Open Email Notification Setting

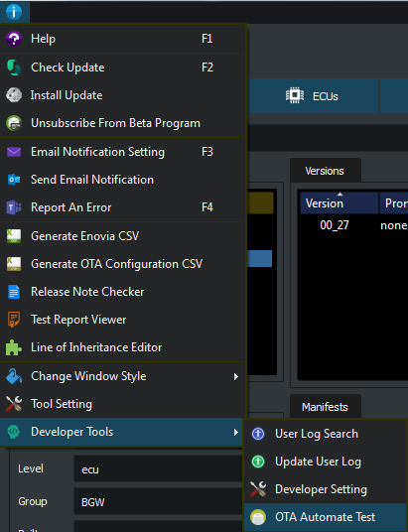click(x=122, y=152)
